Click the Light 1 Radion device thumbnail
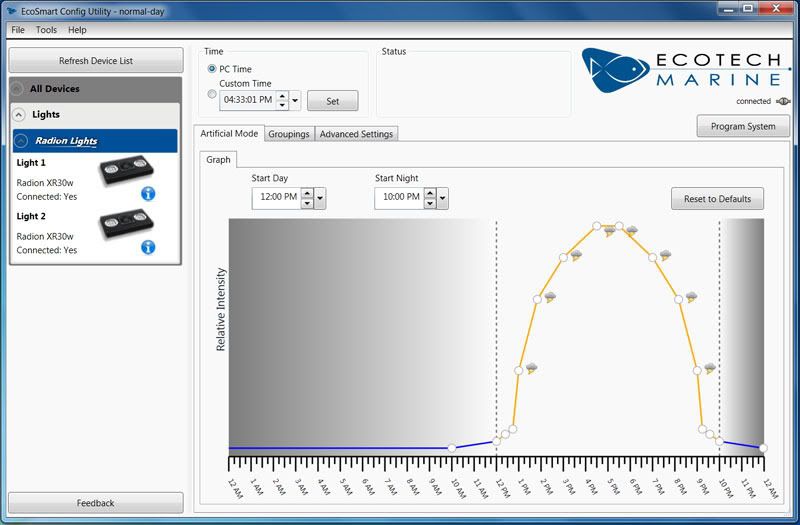The height and width of the screenshot is (525, 800). (x=126, y=173)
